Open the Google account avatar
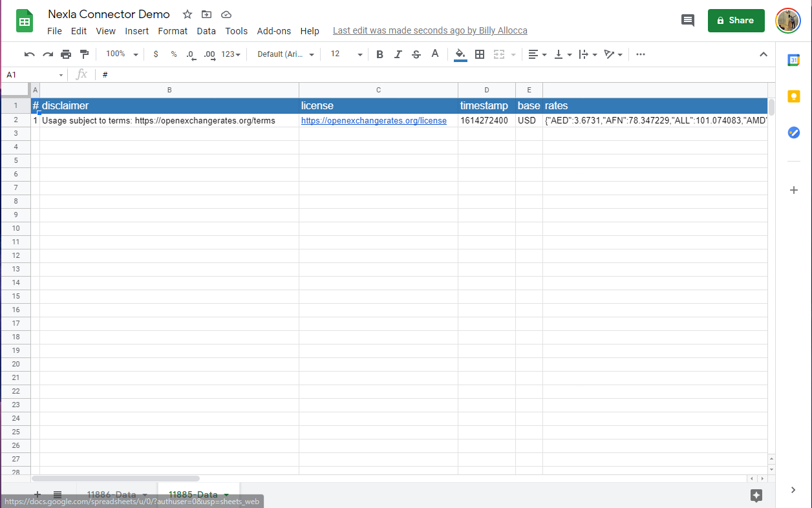The image size is (812, 508). point(788,21)
